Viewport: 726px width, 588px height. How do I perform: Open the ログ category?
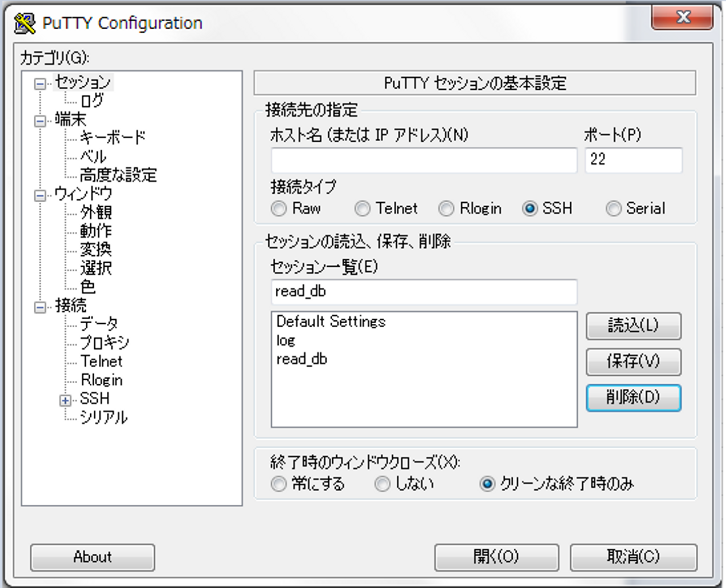92,101
